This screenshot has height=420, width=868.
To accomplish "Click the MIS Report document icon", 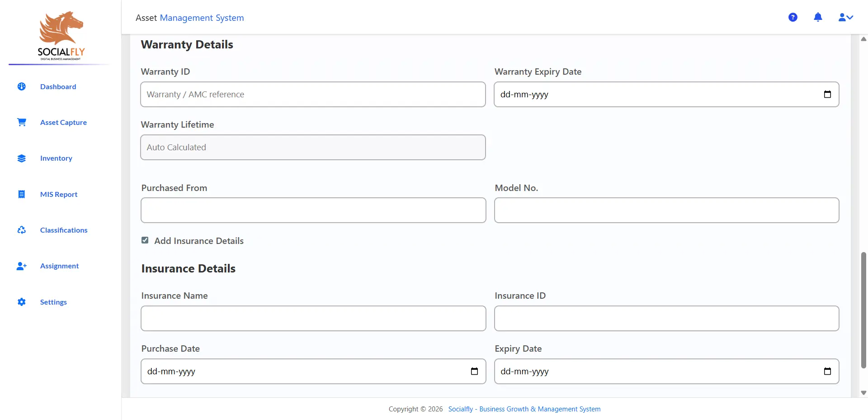I will pyautogui.click(x=22, y=194).
